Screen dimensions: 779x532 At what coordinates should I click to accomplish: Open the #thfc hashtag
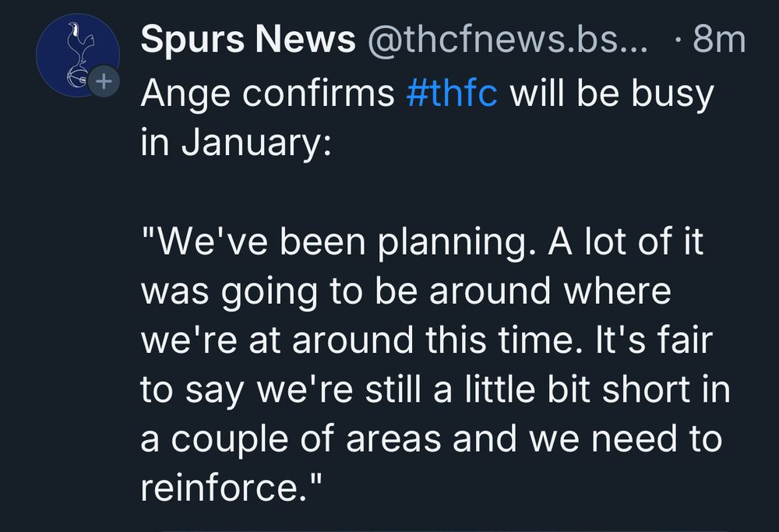click(452, 94)
